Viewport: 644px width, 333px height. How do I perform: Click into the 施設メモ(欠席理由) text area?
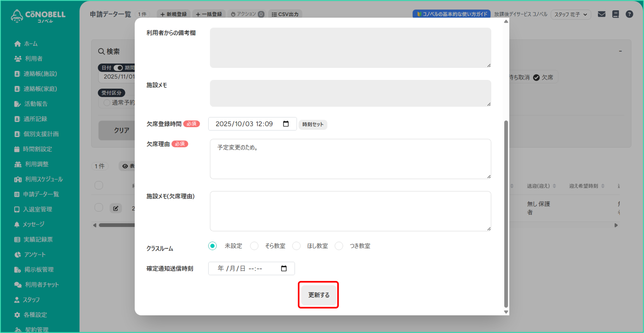[350, 211]
